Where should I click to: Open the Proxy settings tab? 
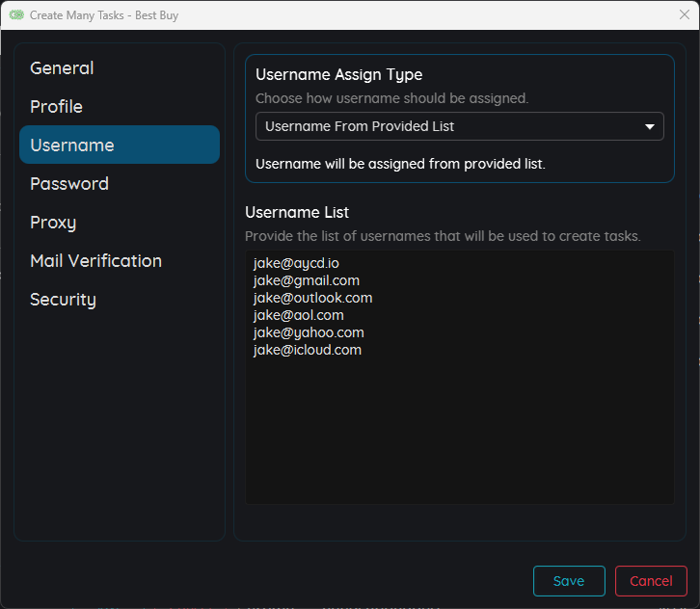53,223
